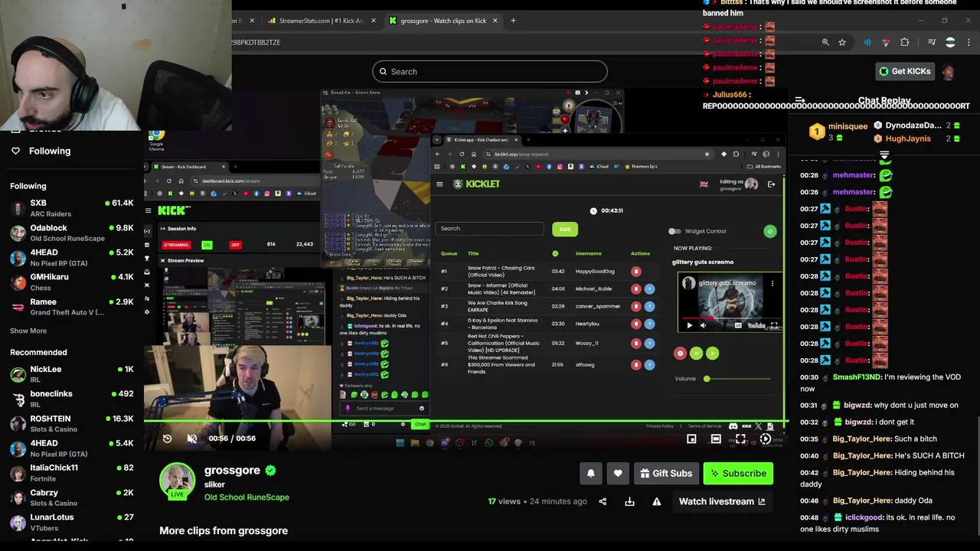Image resolution: width=980 pixels, height=551 pixels.
Task: Open NickLee recommended channel
Action: (x=72, y=374)
